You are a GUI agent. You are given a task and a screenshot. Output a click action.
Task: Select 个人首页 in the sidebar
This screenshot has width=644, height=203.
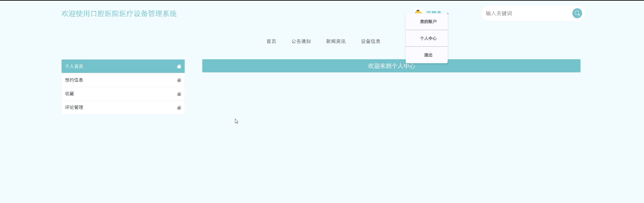123,66
